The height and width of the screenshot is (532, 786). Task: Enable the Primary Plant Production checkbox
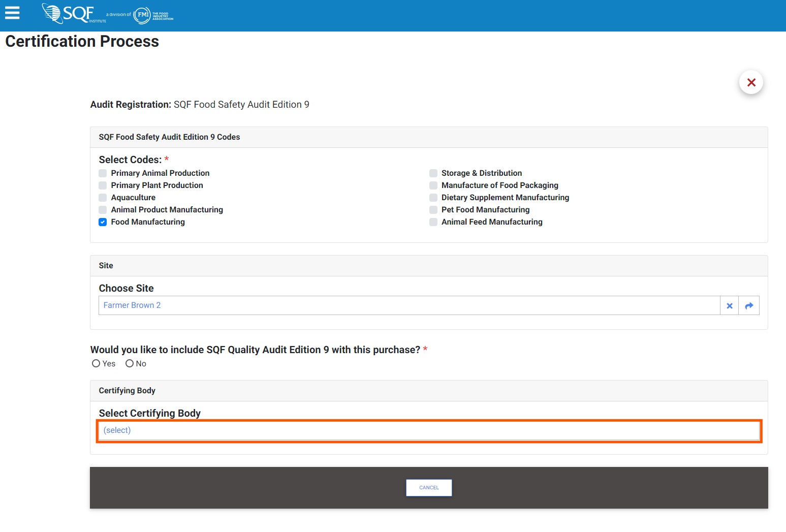click(x=103, y=185)
